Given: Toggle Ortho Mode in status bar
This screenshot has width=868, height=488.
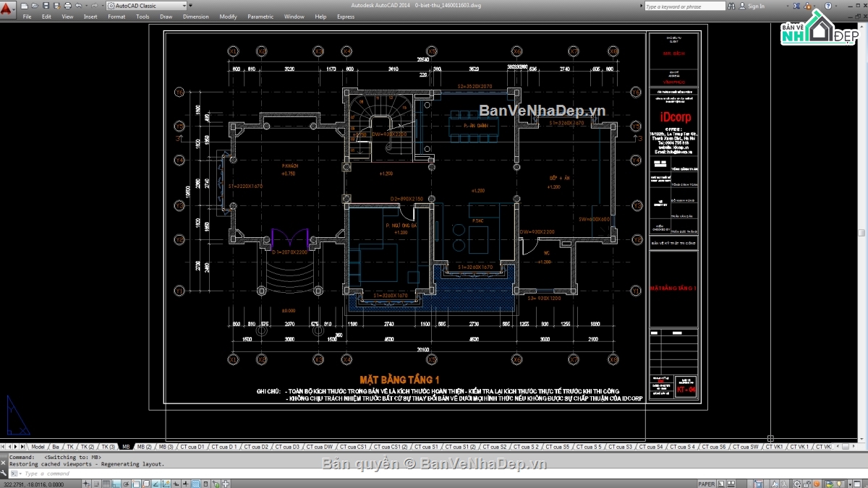Looking at the screenshot, I should pyautogui.click(x=116, y=484).
